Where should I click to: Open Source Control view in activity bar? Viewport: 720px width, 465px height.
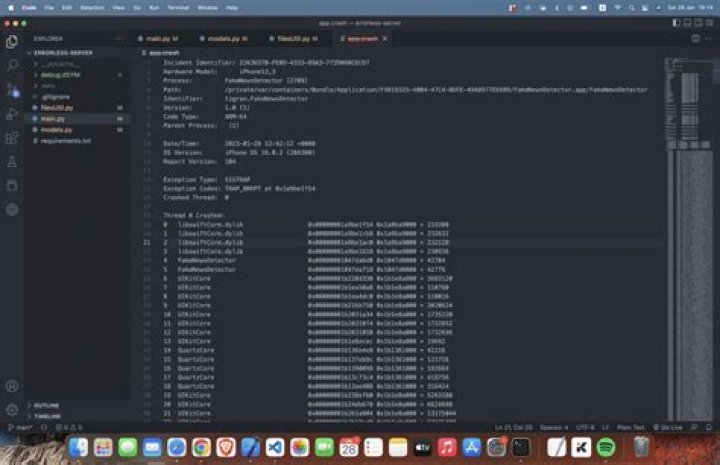click(12, 90)
